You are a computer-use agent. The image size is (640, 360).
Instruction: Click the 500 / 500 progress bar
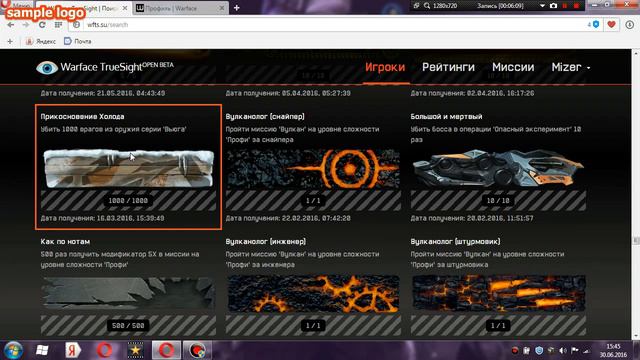(129, 325)
